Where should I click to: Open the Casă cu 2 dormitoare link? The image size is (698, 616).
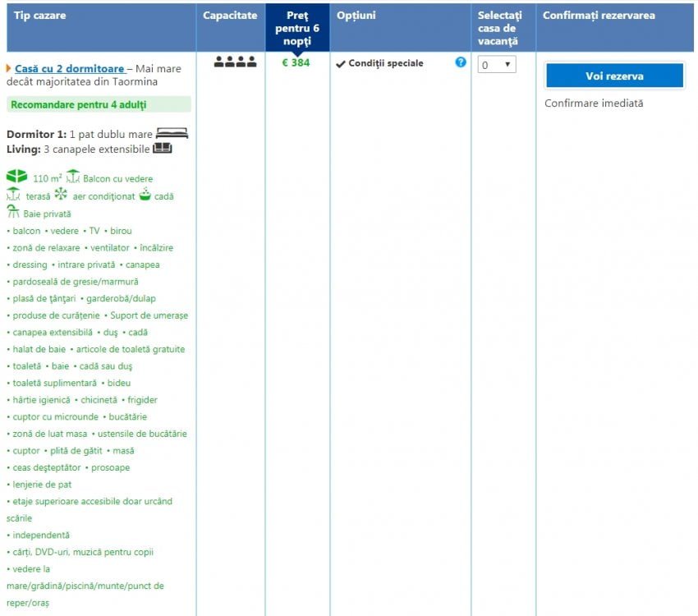coord(70,69)
